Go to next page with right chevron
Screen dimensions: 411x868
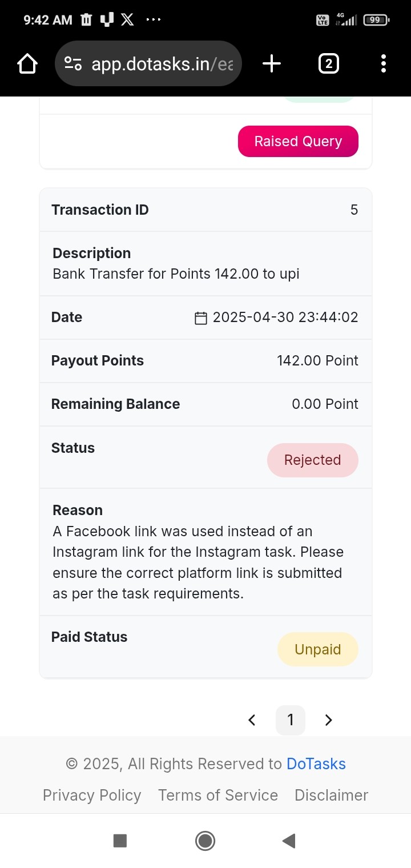tap(328, 720)
